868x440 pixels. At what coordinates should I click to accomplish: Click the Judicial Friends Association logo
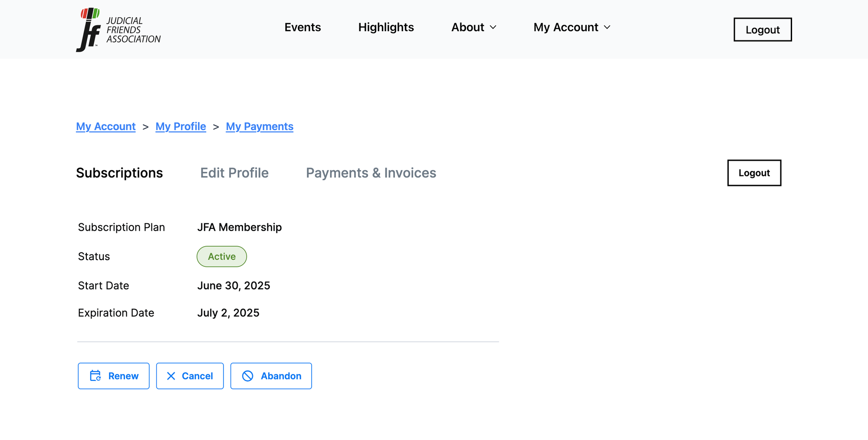click(118, 30)
